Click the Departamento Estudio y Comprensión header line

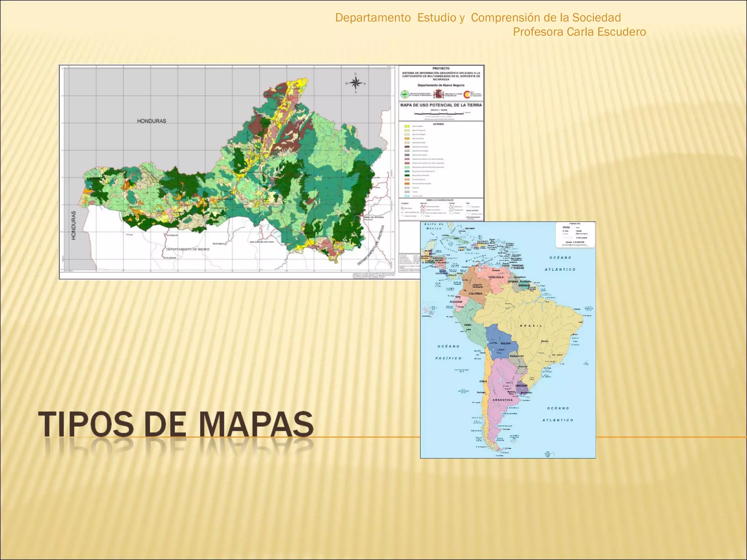click(478, 17)
